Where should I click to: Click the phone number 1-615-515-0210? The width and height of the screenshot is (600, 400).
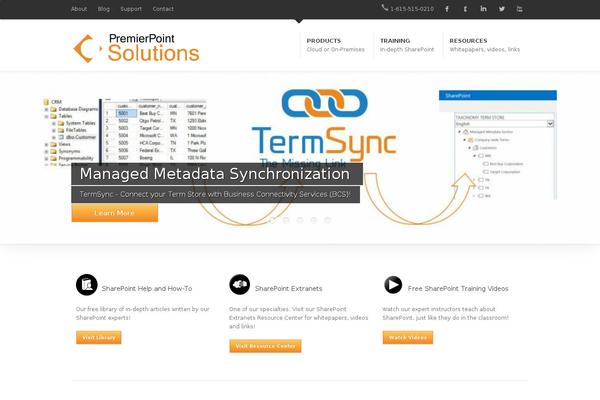(412, 9)
